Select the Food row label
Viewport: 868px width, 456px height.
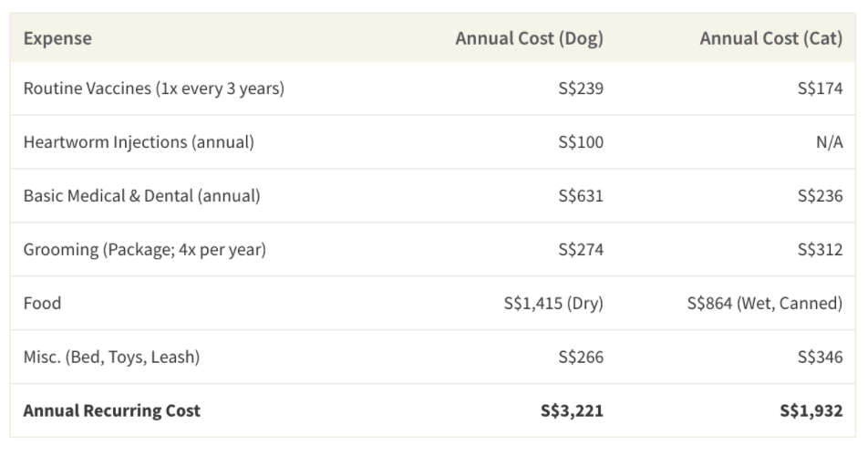(42, 303)
